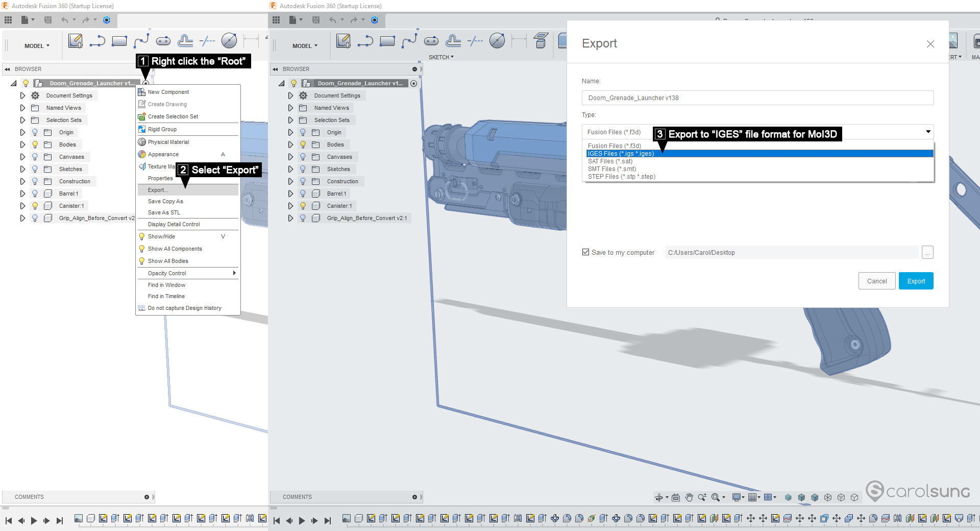Click save path field C:/Users/Carol/Desktop
This screenshot has width=980, height=531.
[791, 252]
